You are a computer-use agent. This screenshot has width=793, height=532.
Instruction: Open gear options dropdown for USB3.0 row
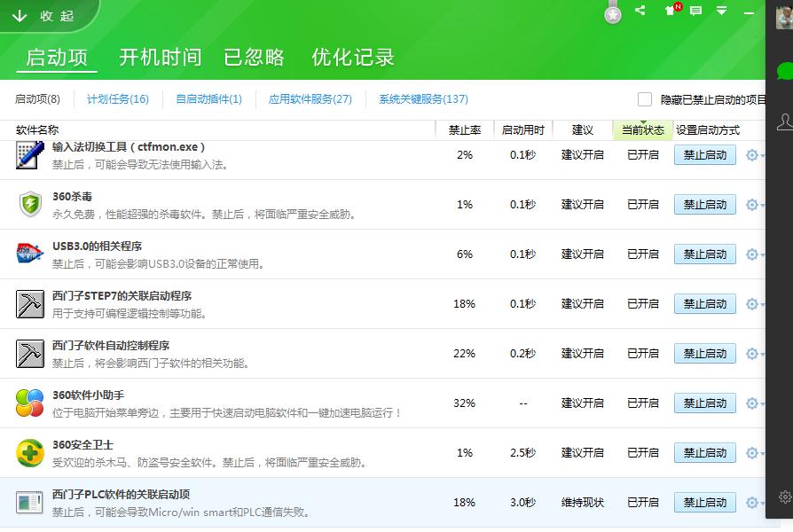coord(754,254)
